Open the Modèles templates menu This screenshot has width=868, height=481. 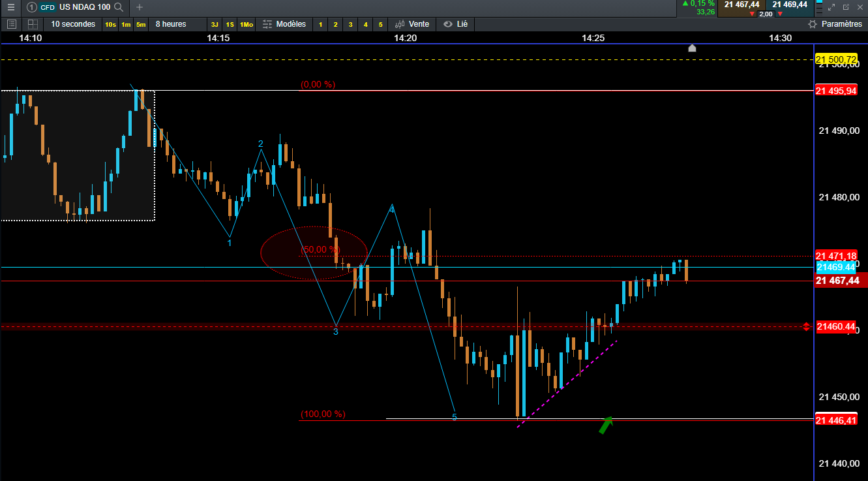284,24
